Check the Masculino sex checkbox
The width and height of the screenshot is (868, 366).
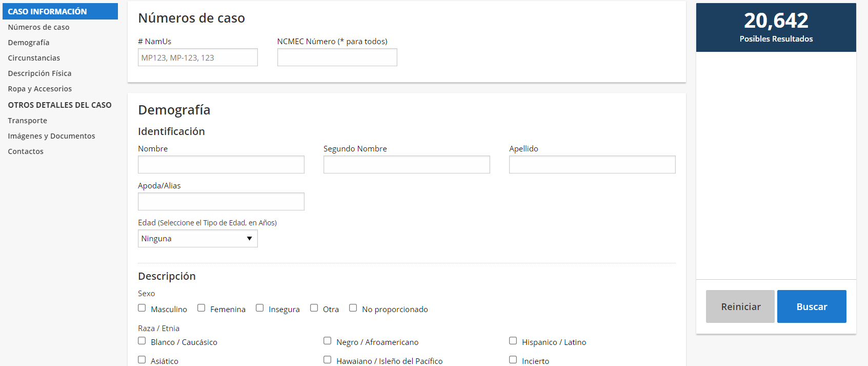142,308
